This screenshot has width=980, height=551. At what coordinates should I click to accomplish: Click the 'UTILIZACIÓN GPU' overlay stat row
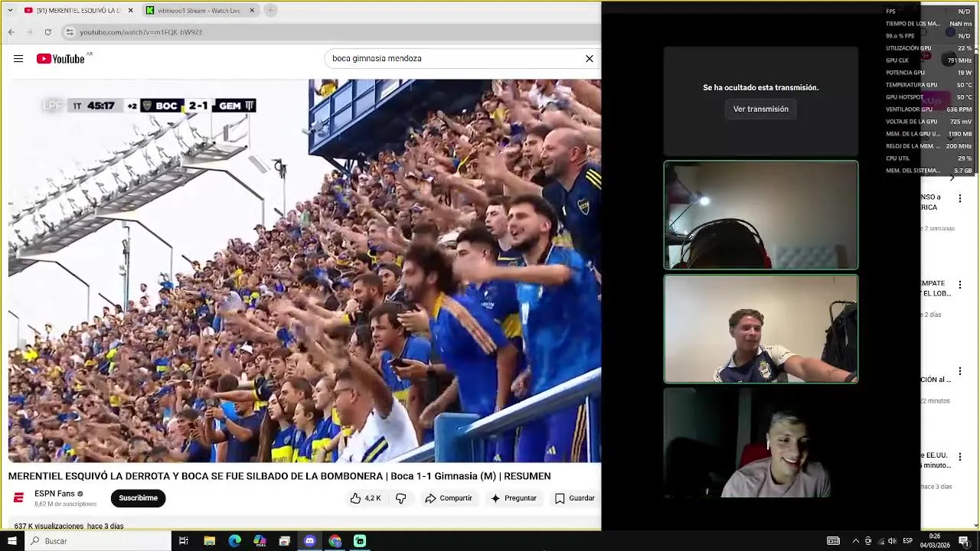pos(929,48)
